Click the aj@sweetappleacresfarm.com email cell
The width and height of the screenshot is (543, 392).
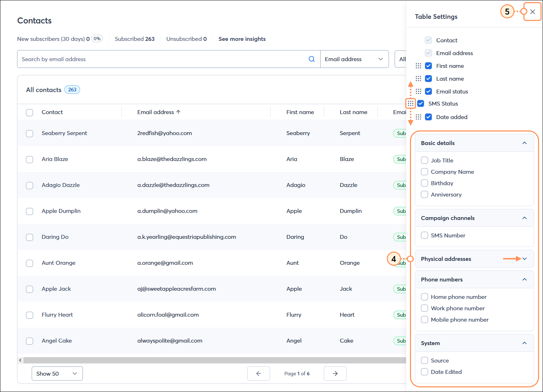176,289
